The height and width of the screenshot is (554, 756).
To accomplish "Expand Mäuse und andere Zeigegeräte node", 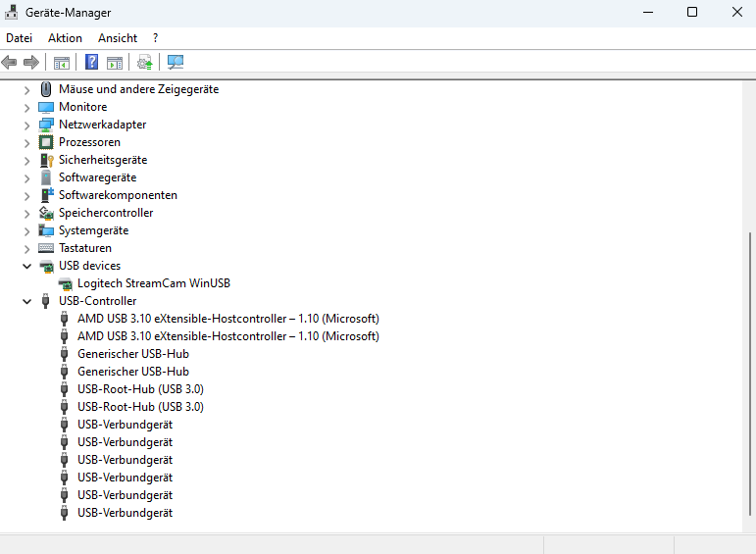I will point(27,89).
